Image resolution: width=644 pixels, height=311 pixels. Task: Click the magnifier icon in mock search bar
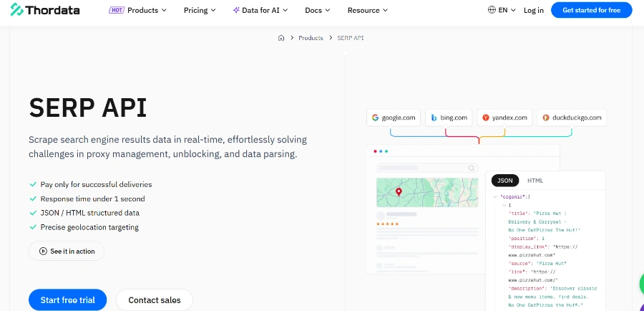pyautogui.click(x=472, y=168)
